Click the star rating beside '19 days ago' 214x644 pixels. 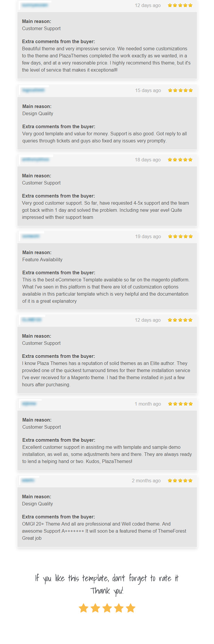click(180, 237)
